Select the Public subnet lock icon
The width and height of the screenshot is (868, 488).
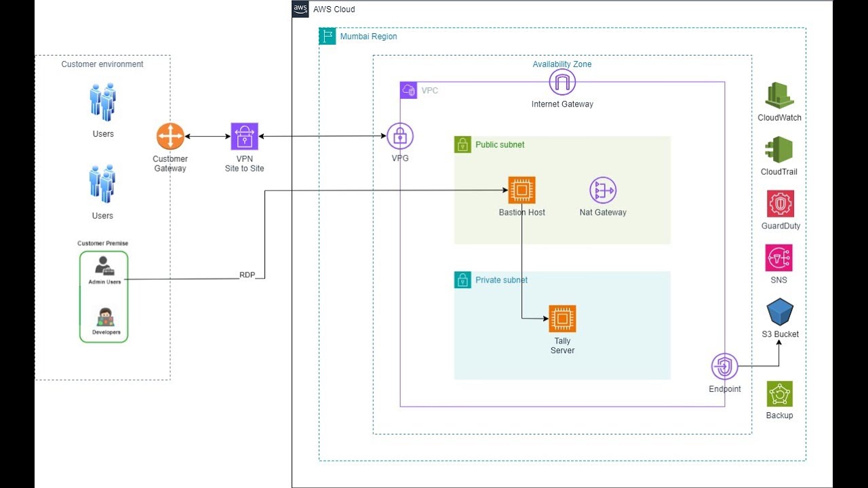click(x=462, y=144)
